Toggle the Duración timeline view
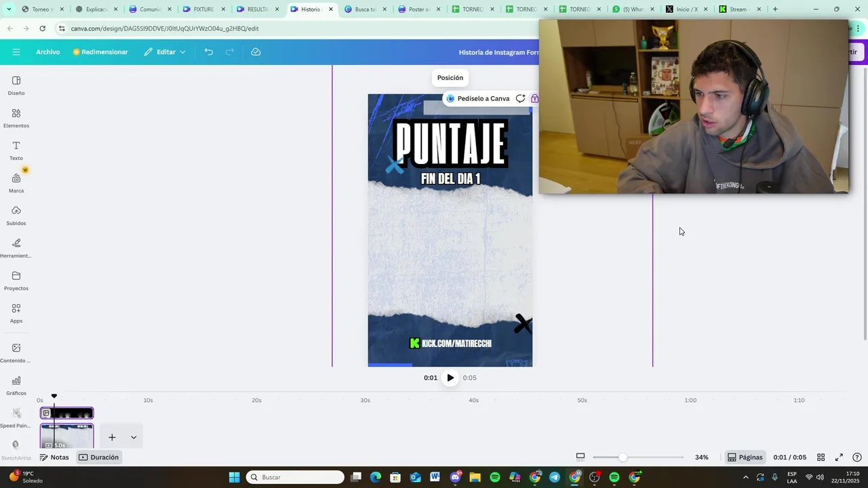The image size is (868, 488). click(99, 457)
